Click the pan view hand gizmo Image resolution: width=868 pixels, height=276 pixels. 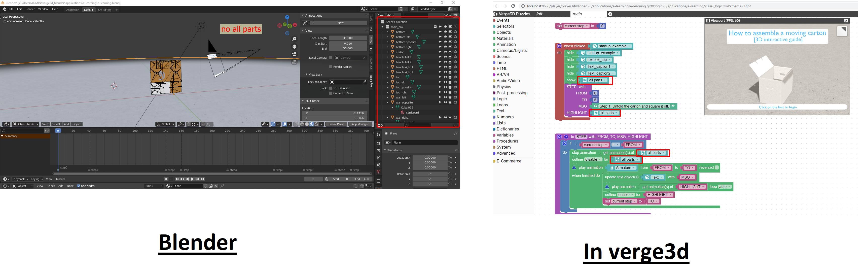point(294,47)
